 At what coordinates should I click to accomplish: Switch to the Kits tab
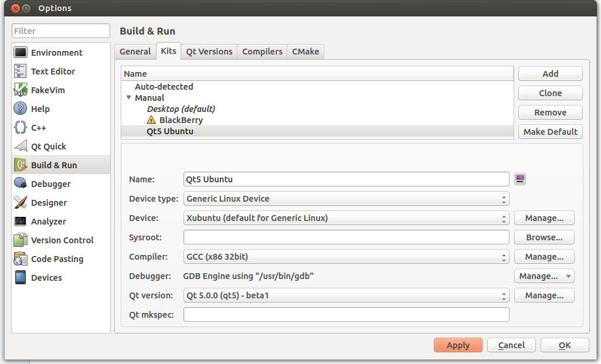169,51
